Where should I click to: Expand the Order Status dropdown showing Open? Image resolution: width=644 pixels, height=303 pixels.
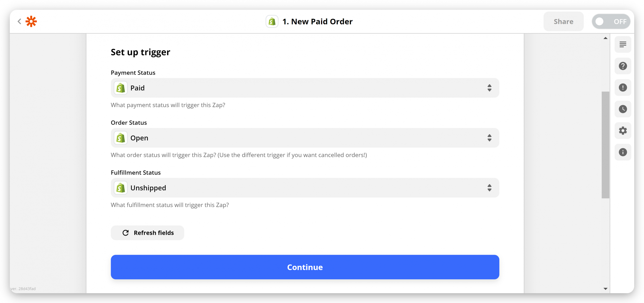305,138
